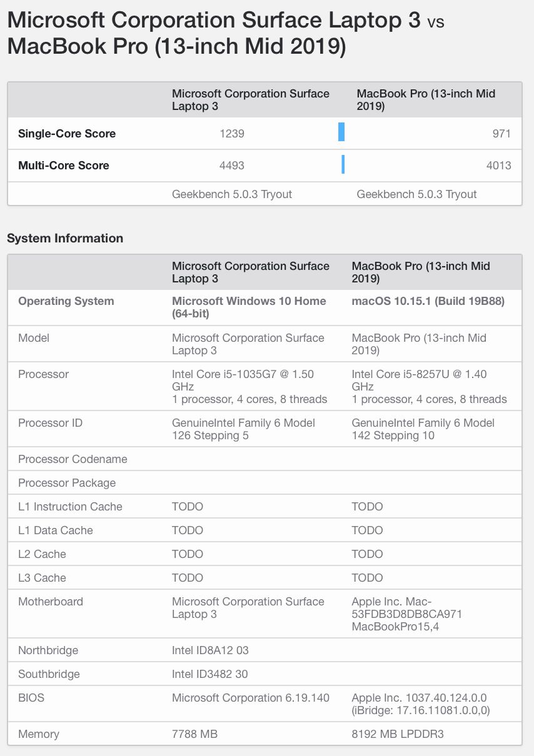Click the System Information section heading

pos(65,238)
